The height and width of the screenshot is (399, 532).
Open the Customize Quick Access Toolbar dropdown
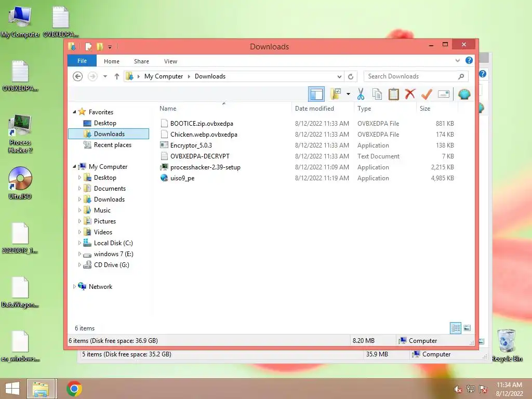pyautogui.click(x=110, y=47)
